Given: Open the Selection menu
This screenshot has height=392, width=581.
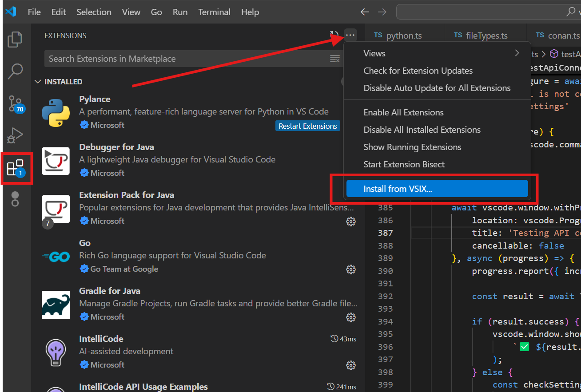Looking at the screenshot, I should [94, 12].
